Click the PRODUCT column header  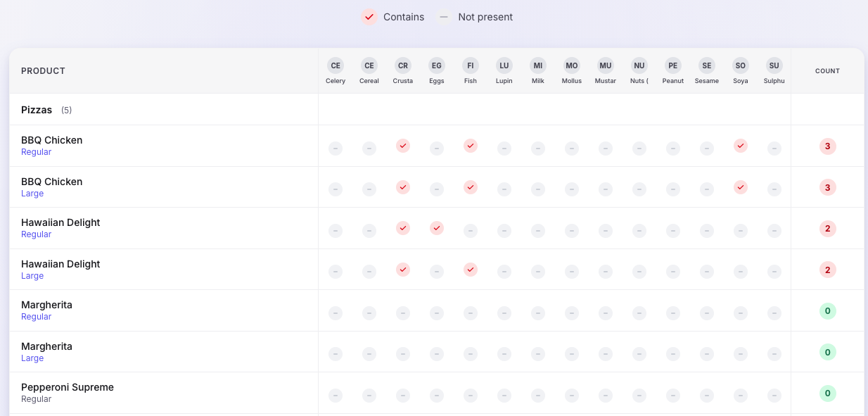43,70
